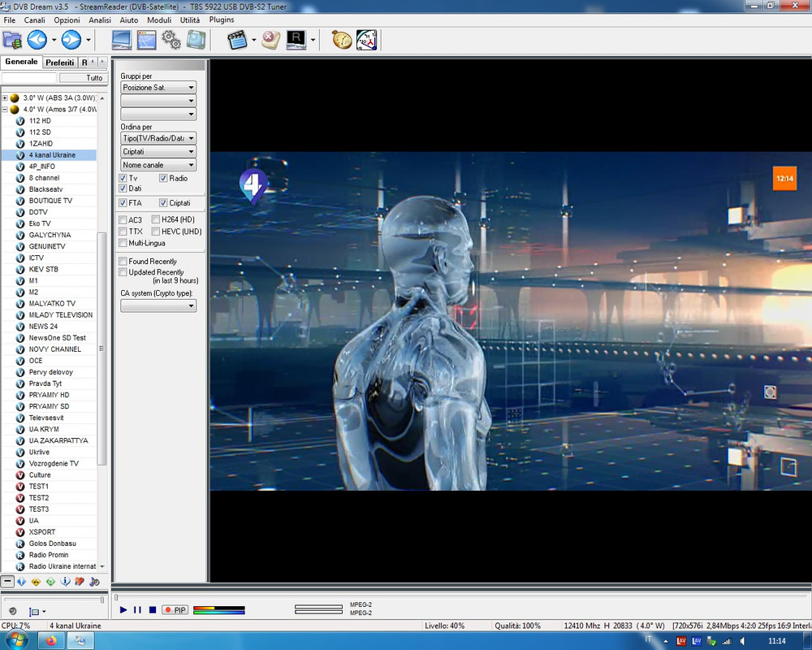Image resolution: width=812 pixels, height=650 pixels.
Task: Expand the 3.0° W ABS 3A satellite node
Action: point(5,97)
